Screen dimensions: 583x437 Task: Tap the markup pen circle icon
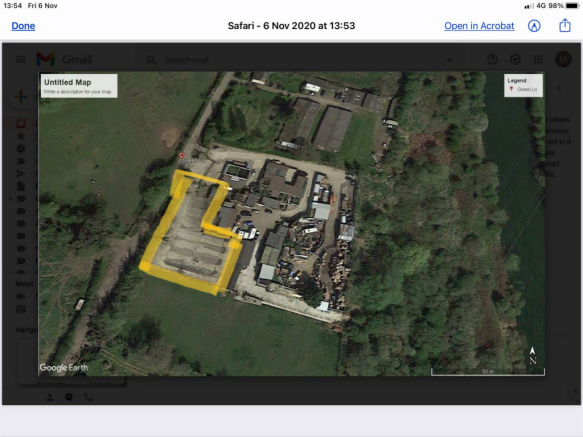[534, 26]
